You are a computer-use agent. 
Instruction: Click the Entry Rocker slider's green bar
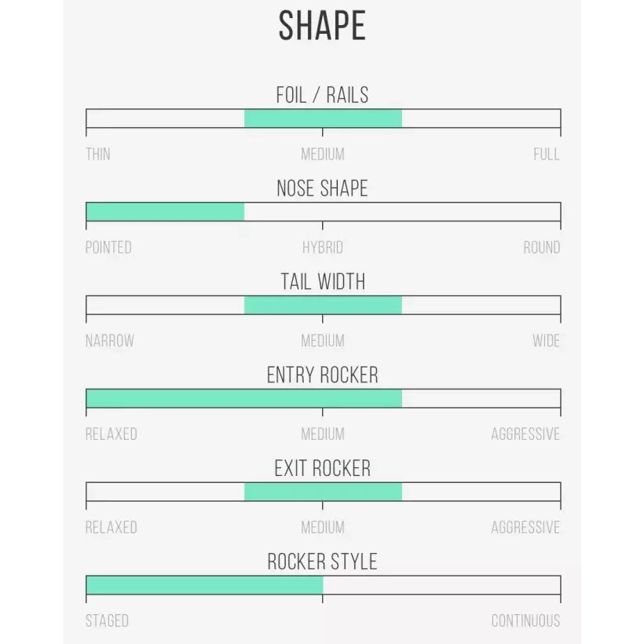(x=243, y=398)
